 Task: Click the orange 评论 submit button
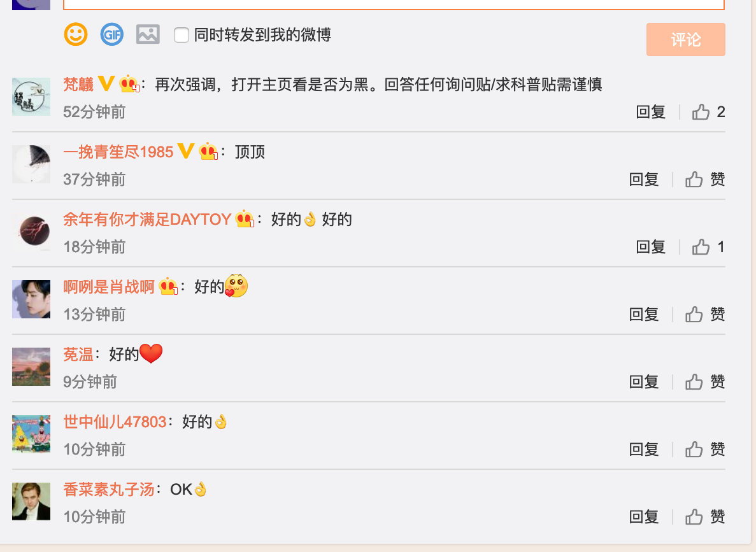685,39
